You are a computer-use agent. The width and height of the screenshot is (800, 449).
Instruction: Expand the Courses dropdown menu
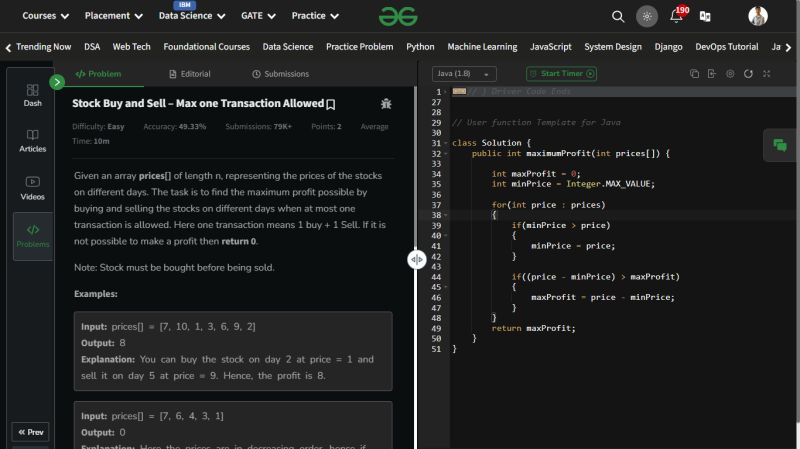point(45,16)
